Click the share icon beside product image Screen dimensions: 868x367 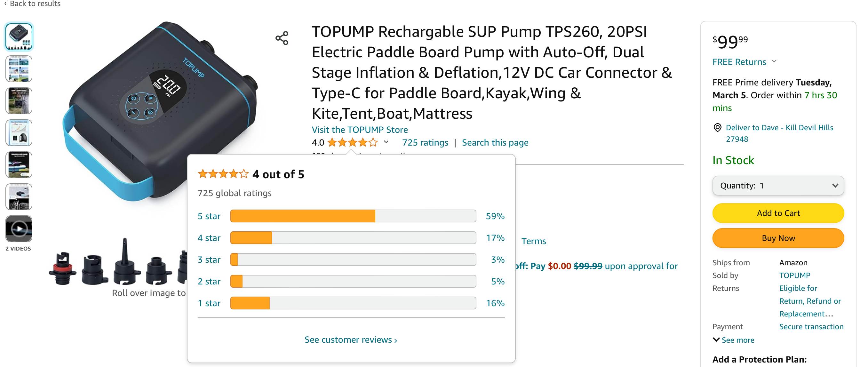pos(282,38)
